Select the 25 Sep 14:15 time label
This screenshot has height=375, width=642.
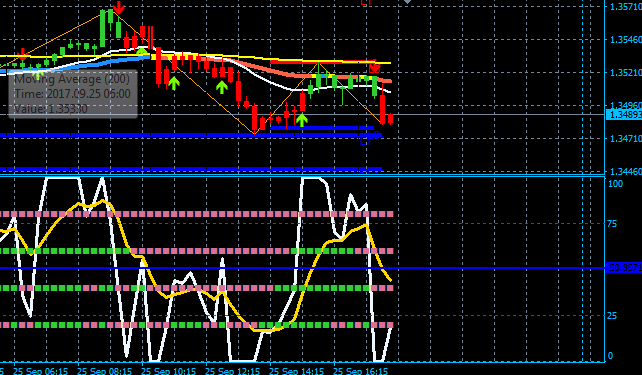[297, 371]
